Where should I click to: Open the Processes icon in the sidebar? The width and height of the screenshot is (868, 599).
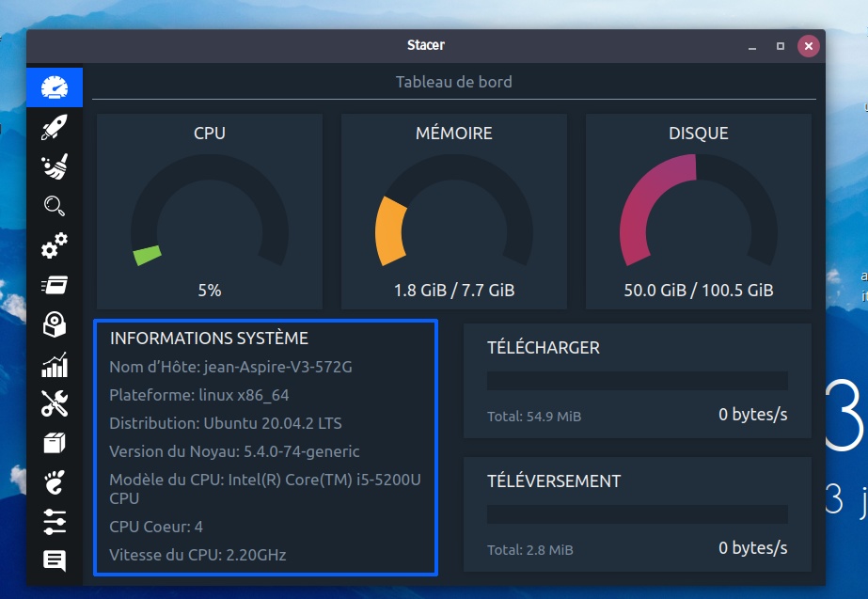pos(55,285)
